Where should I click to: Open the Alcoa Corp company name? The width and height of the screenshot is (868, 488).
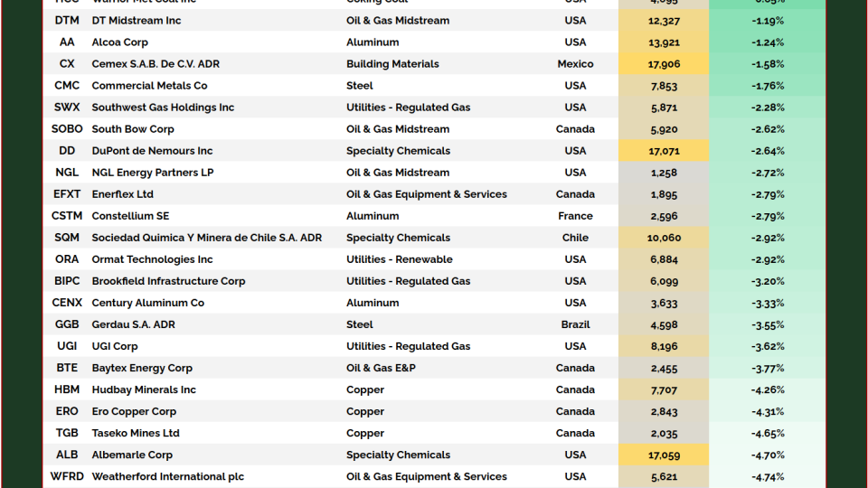131,42
